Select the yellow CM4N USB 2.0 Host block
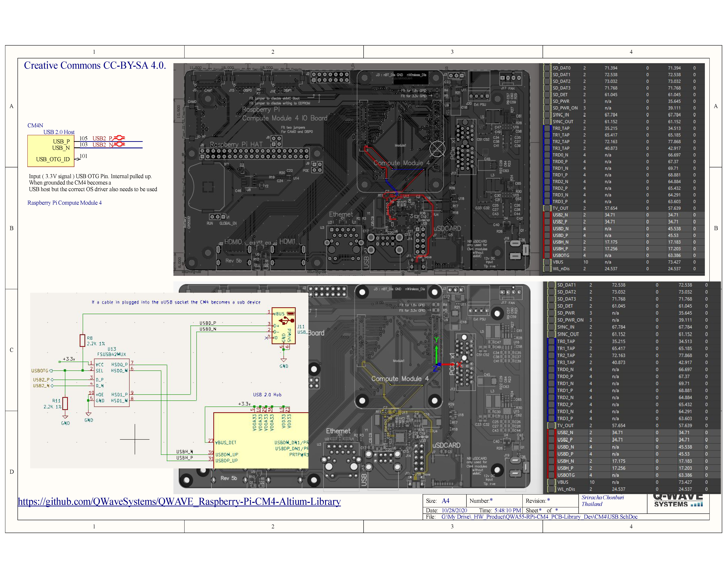Image resolution: width=728 pixels, height=579 pixels. [51, 151]
